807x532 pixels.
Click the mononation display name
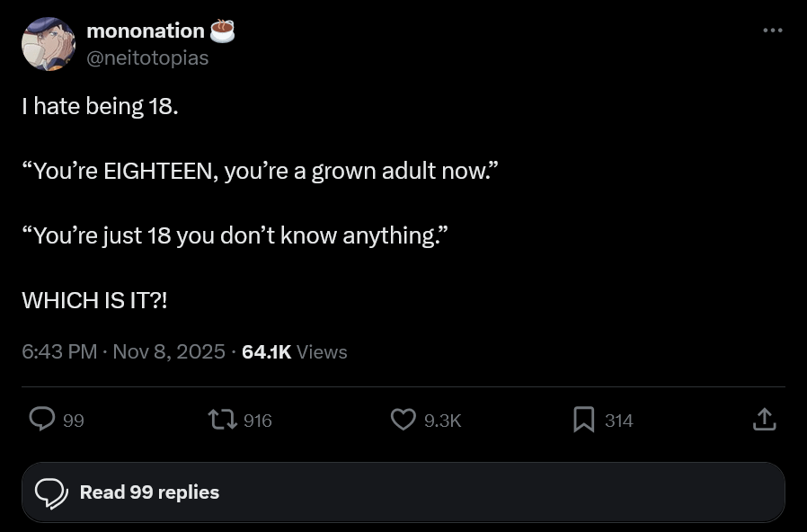(146, 31)
